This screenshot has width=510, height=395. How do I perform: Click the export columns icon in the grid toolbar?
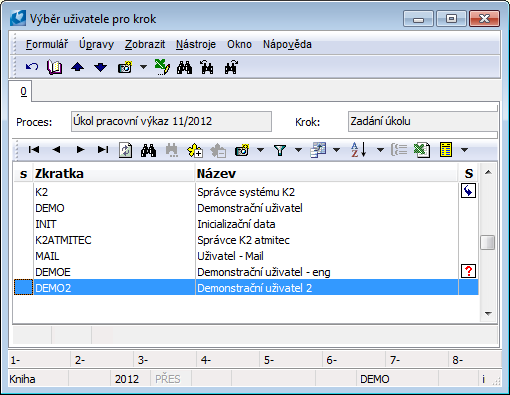tap(318, 150)
